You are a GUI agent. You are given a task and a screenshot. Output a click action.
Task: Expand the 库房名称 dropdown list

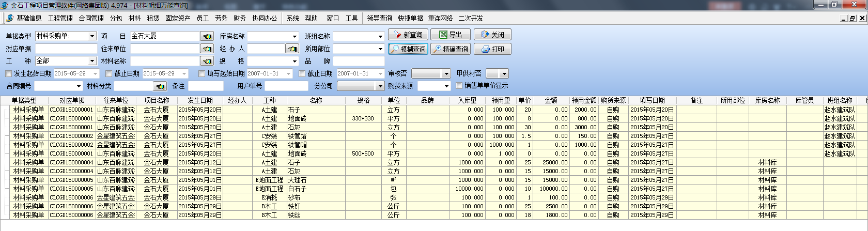(x=295, y=36)
